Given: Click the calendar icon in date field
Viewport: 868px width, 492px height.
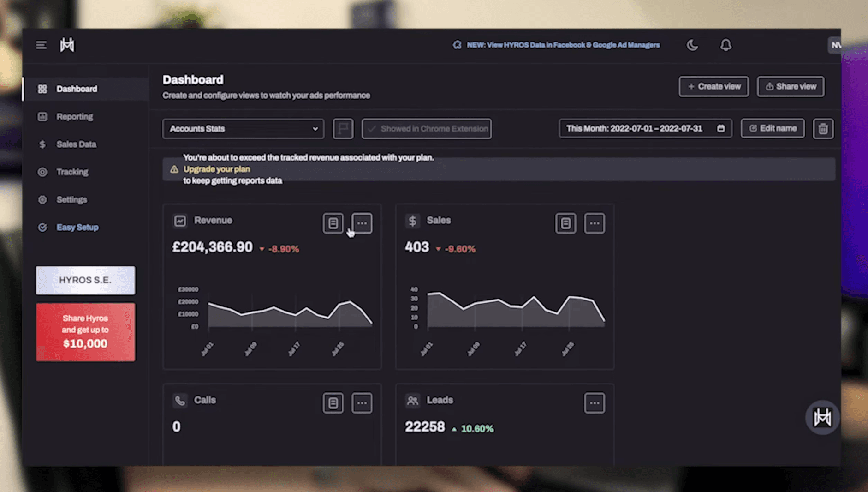Looking at the screenshot, I should click(721, 128).
